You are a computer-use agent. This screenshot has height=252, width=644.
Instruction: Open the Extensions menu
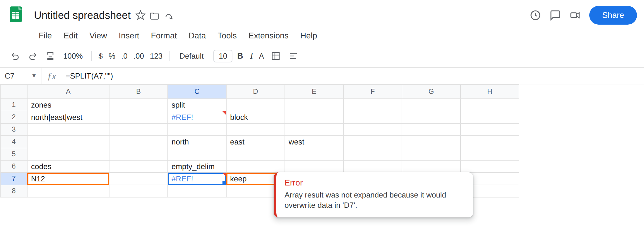click(x=268, y=36)
